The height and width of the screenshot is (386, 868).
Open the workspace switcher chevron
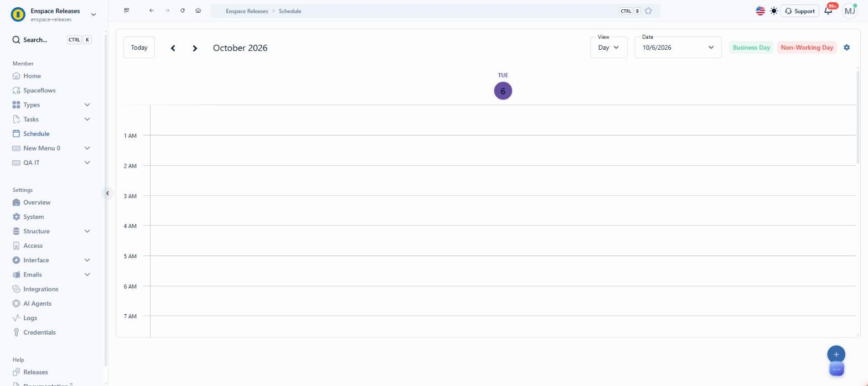[93, 14]
